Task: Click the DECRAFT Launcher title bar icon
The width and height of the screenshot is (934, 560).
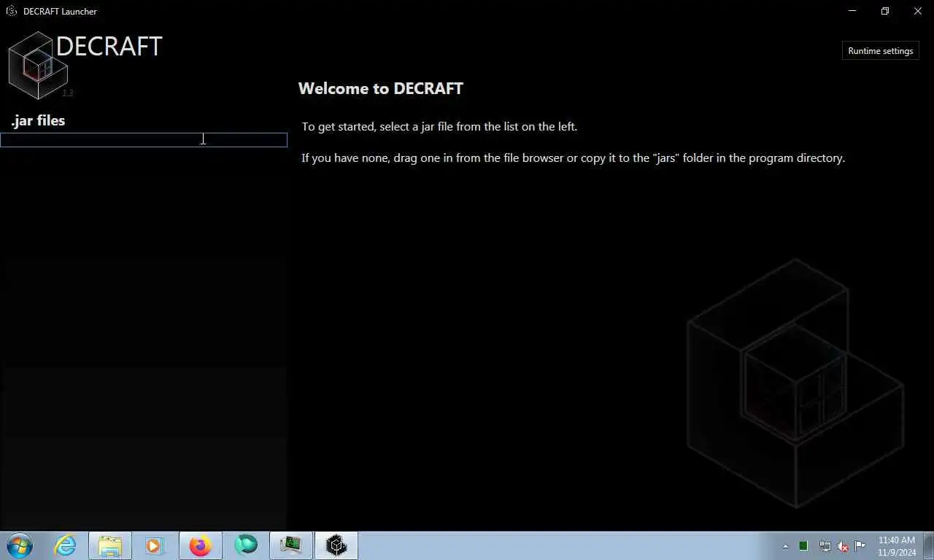Action: point(11,11)
